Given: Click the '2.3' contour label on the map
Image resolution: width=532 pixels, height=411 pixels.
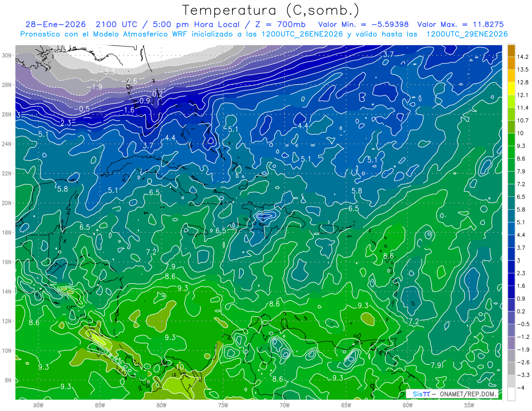Looking at the screenshot, I should tap(66, 123).
